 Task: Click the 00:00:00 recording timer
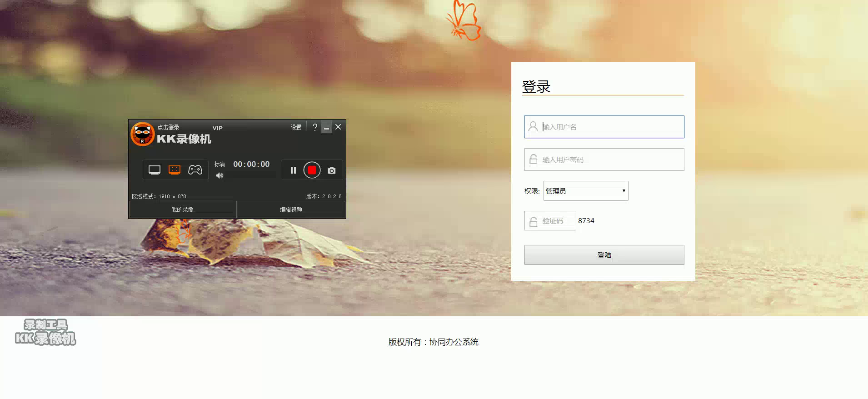[251, 164]
